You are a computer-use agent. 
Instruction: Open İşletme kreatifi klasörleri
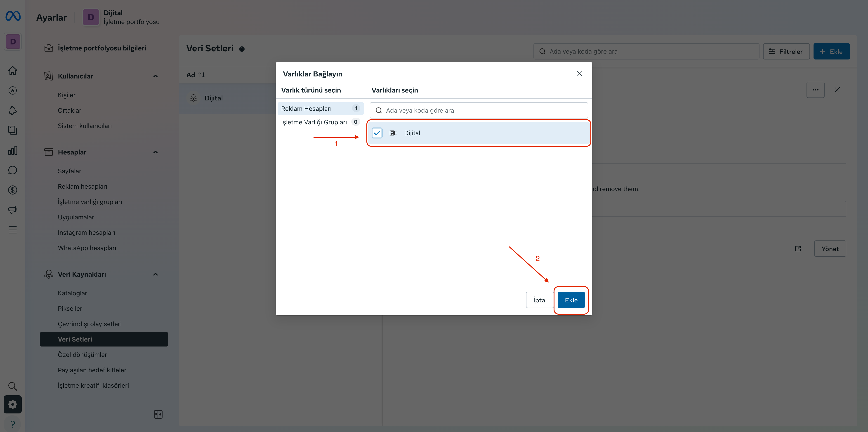click(93, 385)
